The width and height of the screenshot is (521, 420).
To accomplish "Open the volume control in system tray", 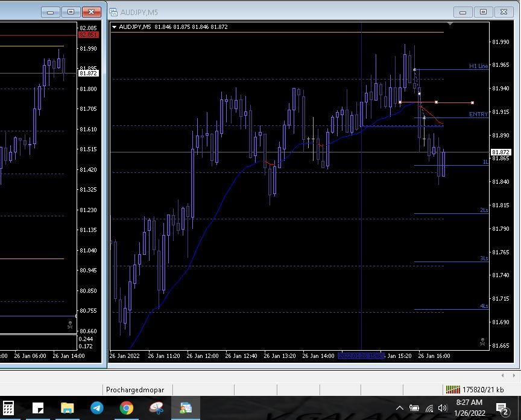I will [x=443, y=408].
